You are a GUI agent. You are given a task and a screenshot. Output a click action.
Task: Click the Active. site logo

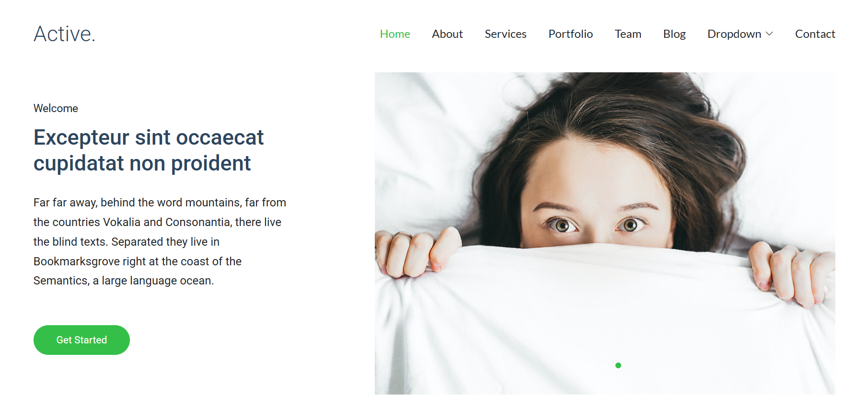64,34
